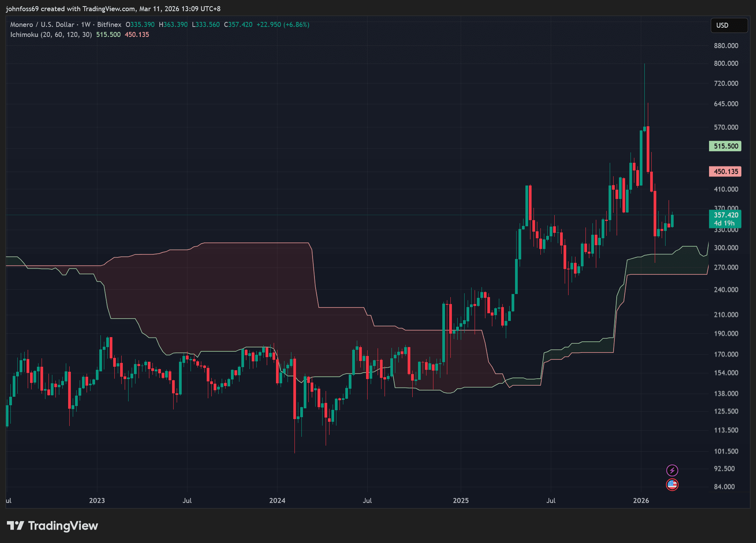Click the +22.950 (+6.86%) change value
The width and height of the screenshot is (756, 543).
283,25
